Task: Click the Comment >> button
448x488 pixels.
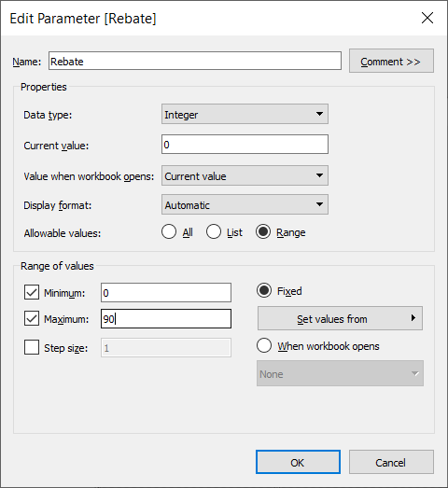Action: coord(391,61)
